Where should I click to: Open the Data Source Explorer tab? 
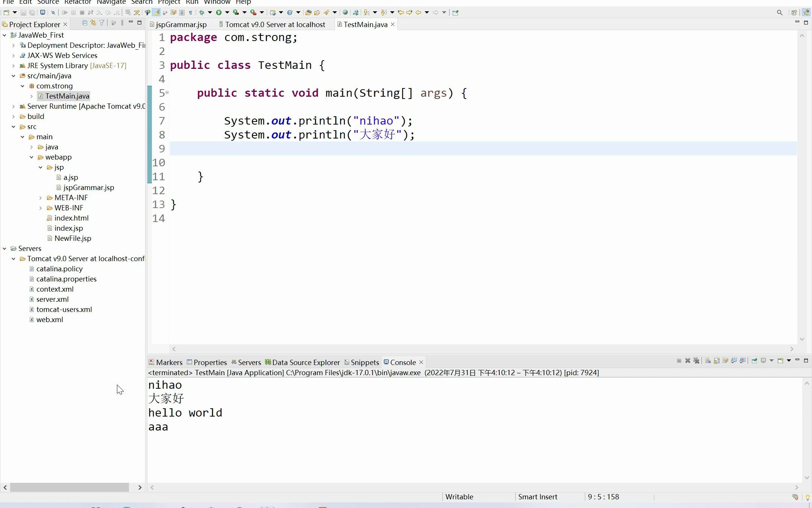[302, 362]
